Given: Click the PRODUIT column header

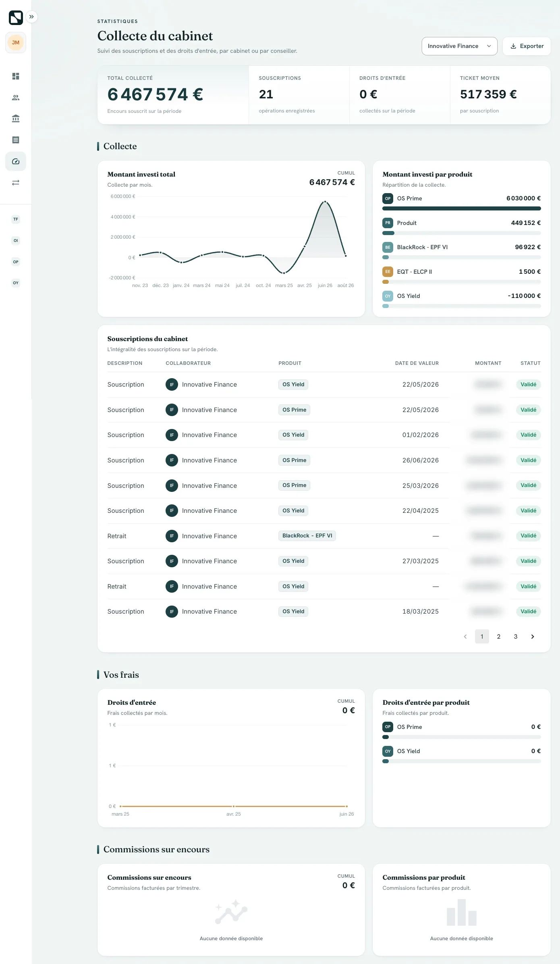Looking at the screenshot, I should click(290, 363).
